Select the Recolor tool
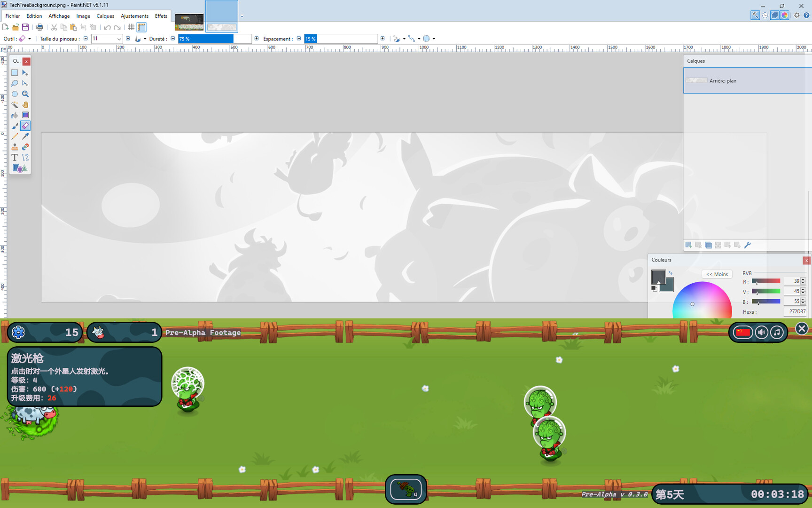 pos(25,147)
